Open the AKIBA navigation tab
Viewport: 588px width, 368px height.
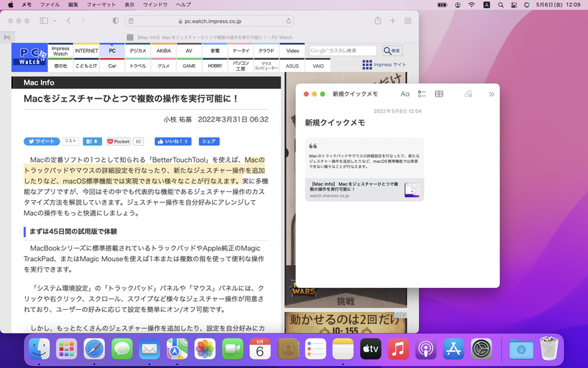coord(163,51)
